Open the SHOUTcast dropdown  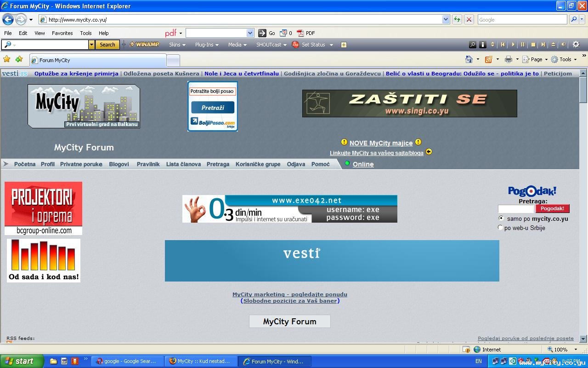point(271,45)
